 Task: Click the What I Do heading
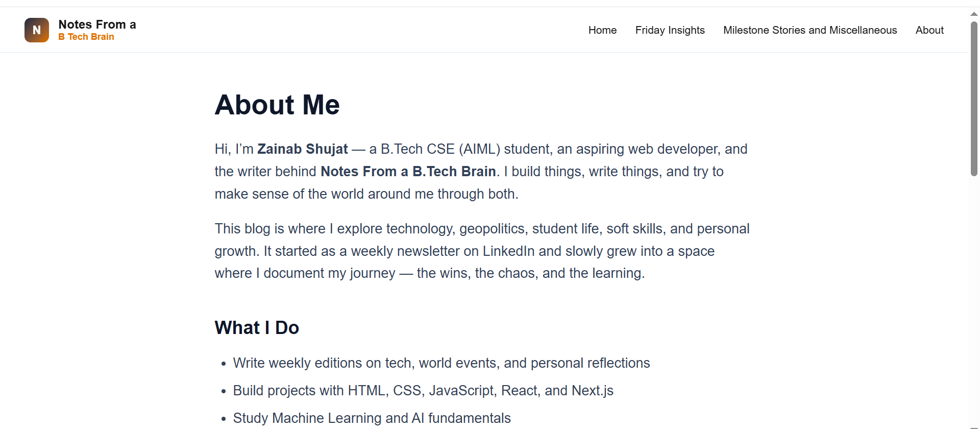pyautogui.click(x=257, y=327)
